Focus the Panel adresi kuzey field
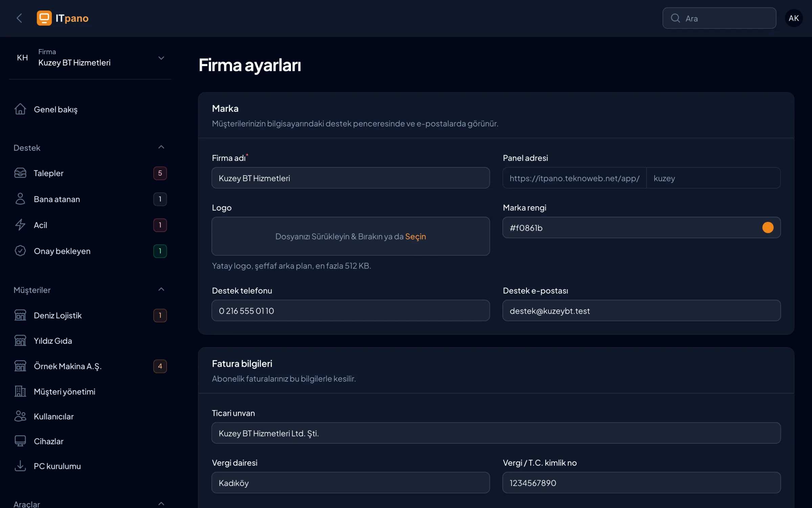 point(713,178)
